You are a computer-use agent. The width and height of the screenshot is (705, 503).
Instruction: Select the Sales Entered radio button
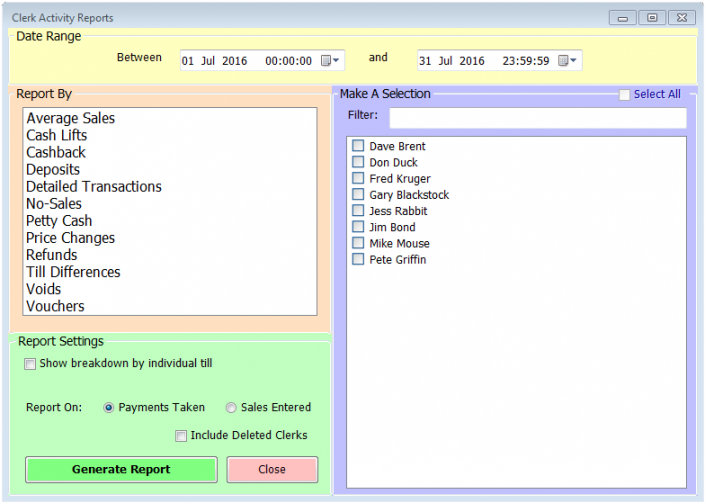pos(231,408)
